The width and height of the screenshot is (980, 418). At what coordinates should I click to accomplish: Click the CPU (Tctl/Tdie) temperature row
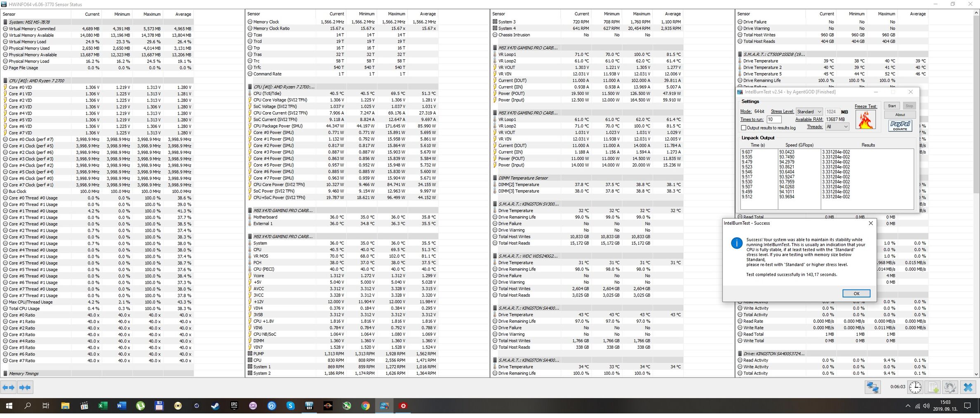[x=343, y=94]
